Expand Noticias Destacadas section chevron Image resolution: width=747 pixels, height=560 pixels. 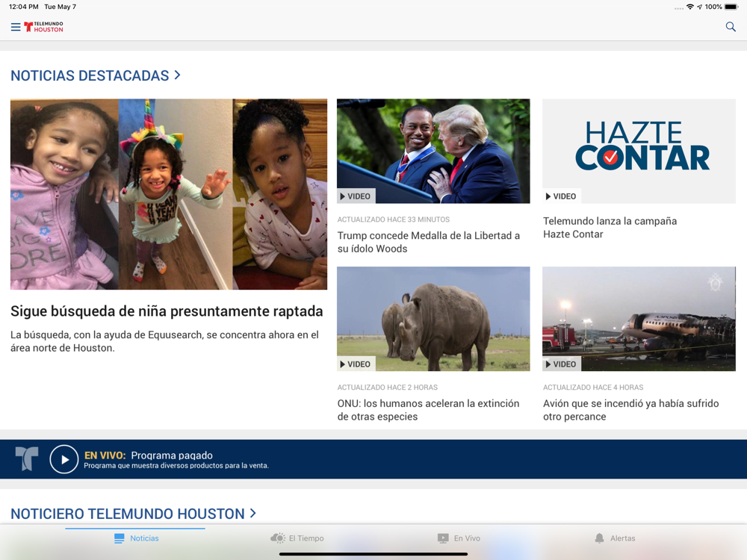(177, 75)
